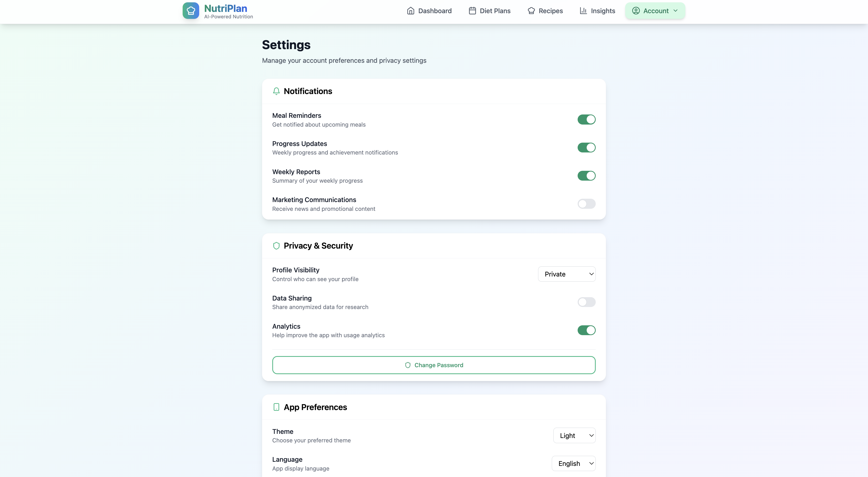Click the Notifications bell icon
The height and width of the screenshot is (477, 868).
pos(276,91)
